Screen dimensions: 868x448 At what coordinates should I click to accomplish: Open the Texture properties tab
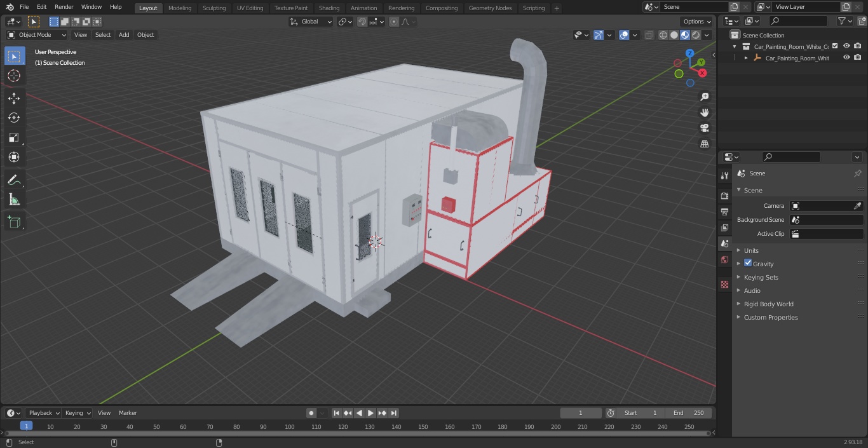[x=724, y=284]
